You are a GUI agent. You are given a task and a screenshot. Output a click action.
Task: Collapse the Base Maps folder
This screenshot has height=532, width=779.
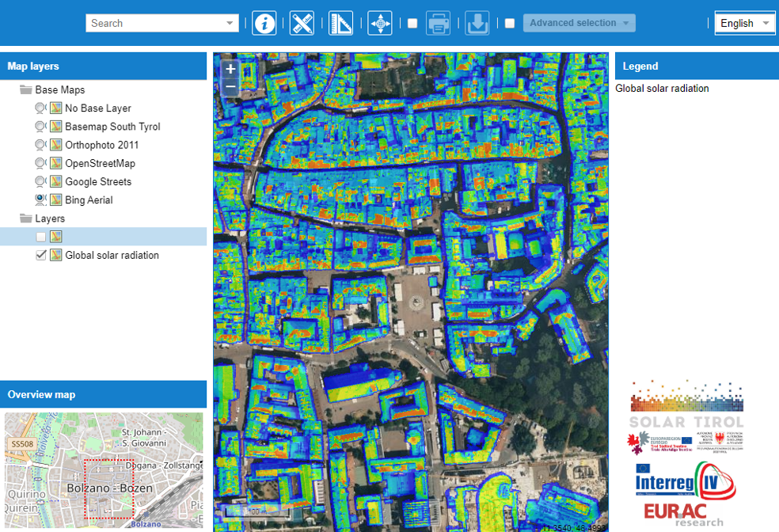tap(25, 90)
